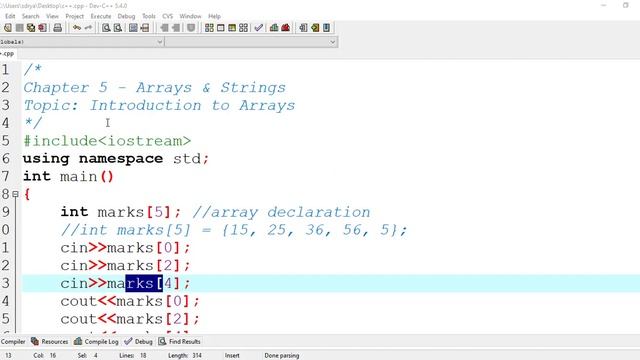Click the 'using namespace std;' line
Viewport: 640px width, 360px height.
coord(116,159)
